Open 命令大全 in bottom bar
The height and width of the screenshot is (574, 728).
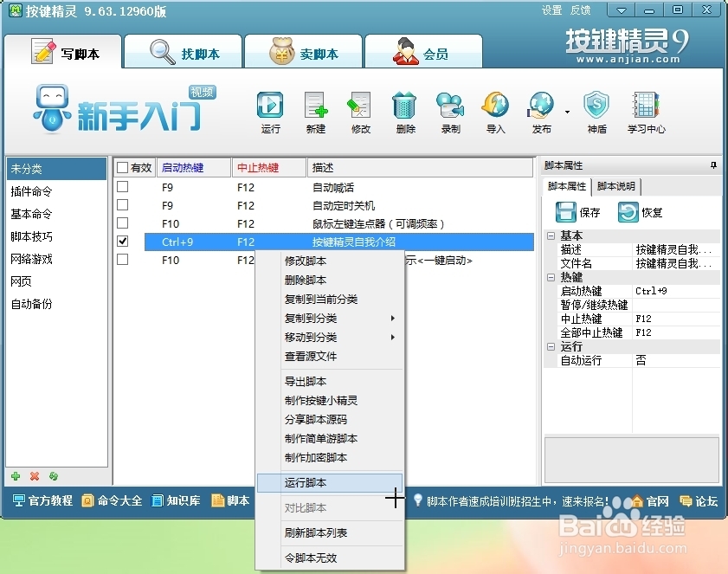(112, 500)
